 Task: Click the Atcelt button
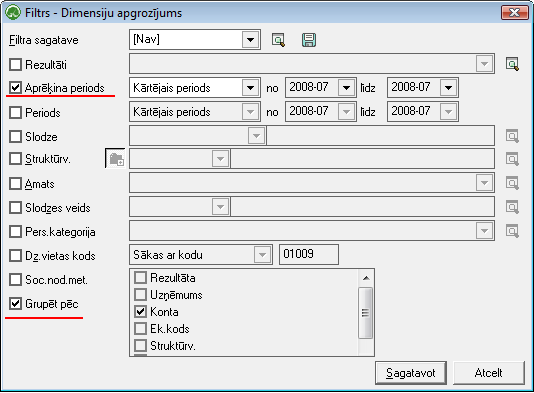pyautogui.click(x=488, y=373)
